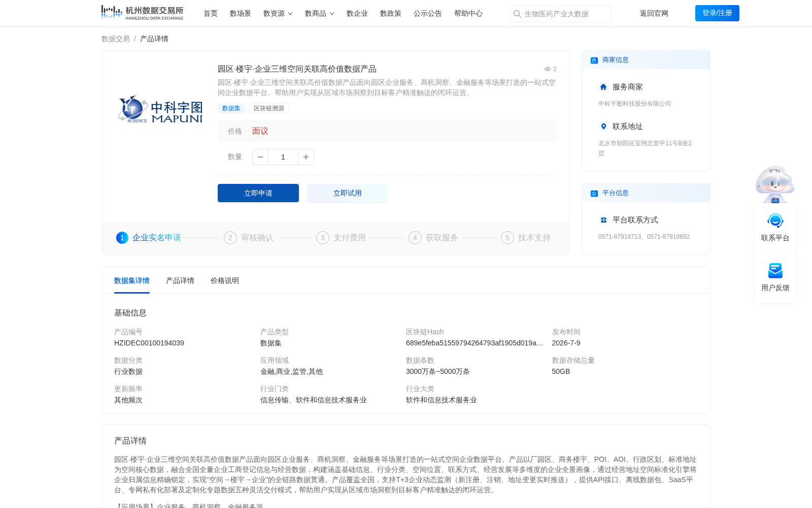Expand the 数商品 dropdown menu

pyautogui.click(x=320, y=13)
